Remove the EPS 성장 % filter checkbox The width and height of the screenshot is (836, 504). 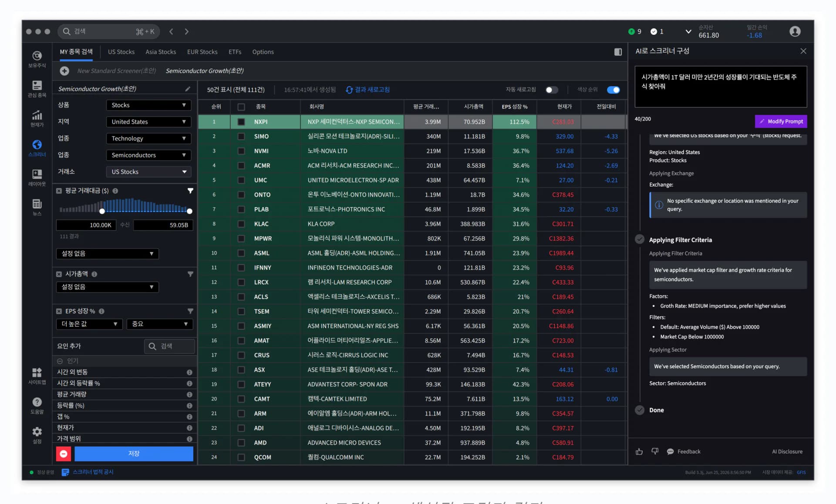coord(59,311)
